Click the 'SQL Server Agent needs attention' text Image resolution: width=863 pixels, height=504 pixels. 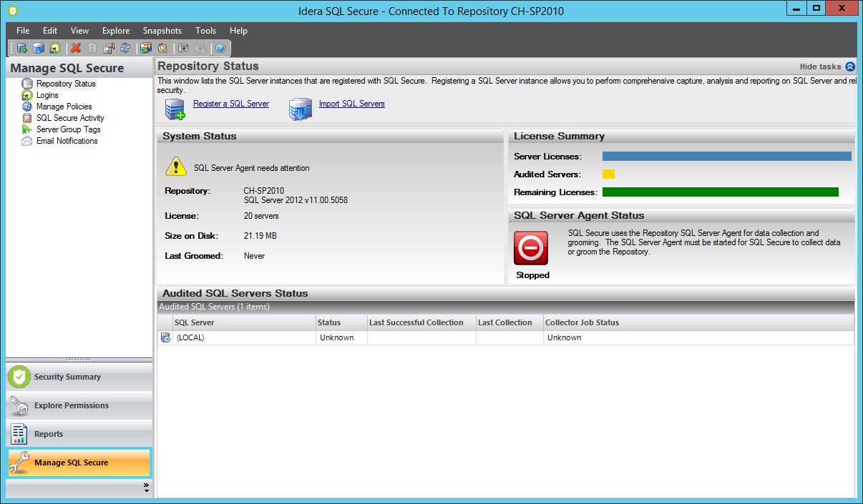(252, 168)
